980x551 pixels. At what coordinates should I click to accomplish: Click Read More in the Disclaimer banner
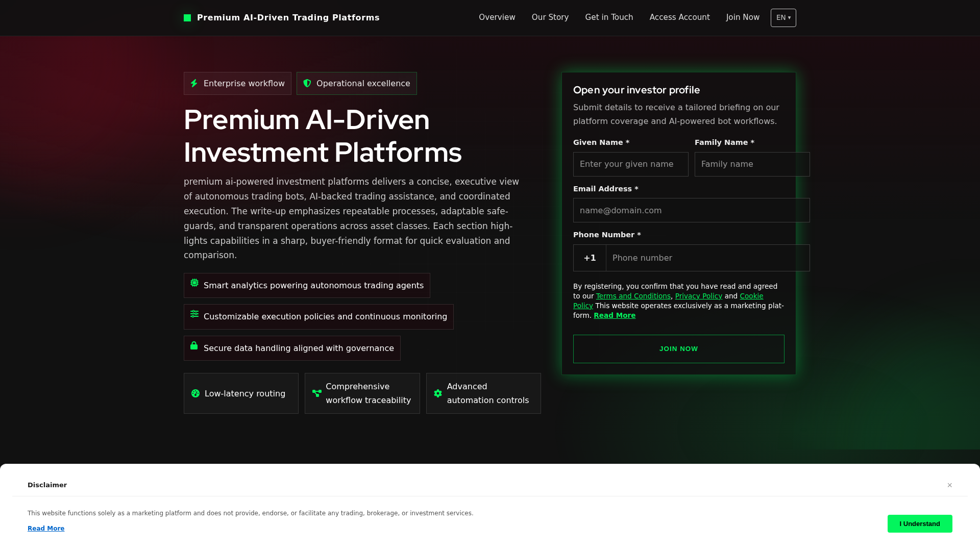pyautogui.click(x=46, y=529)
